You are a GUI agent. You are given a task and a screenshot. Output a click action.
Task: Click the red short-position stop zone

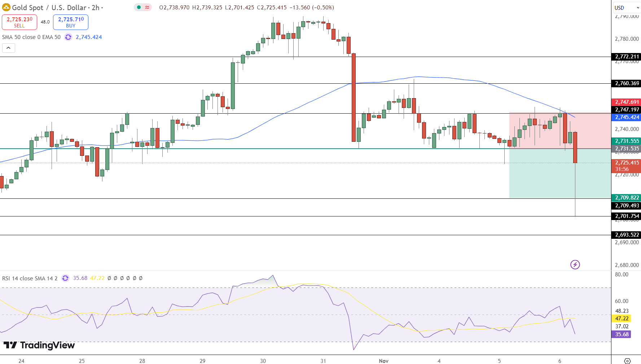[x=560, y=131]
